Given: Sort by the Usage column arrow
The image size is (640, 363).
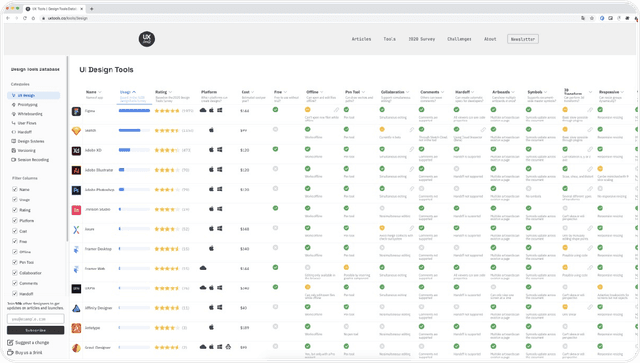Looking at the screenshot, I should [134, 92].
